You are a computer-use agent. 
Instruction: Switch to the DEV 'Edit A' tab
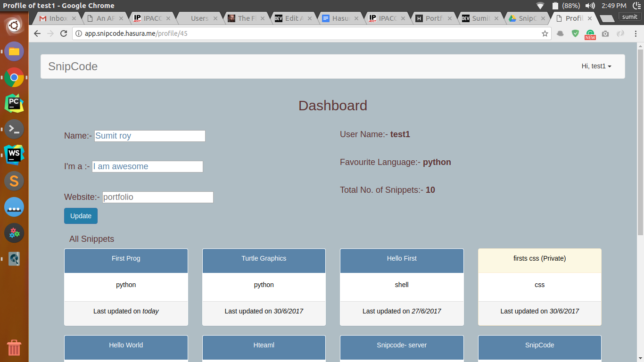tap(293, 18)
